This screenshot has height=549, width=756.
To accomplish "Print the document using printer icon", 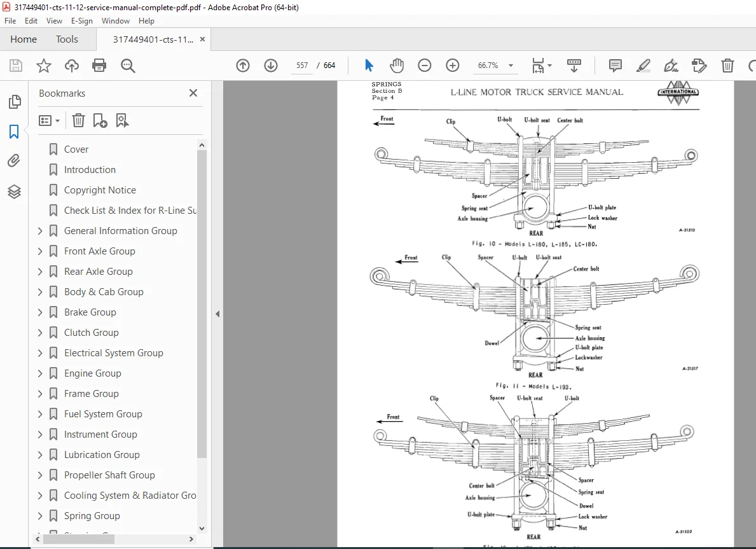I will (x=99, y=66).
